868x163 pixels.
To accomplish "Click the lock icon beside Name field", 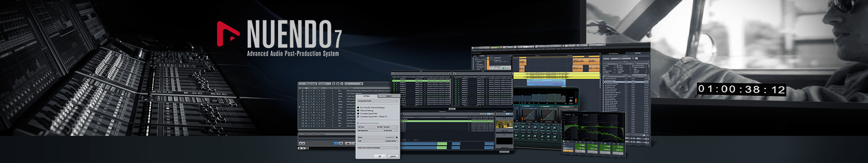I will (x=396, y=137).
